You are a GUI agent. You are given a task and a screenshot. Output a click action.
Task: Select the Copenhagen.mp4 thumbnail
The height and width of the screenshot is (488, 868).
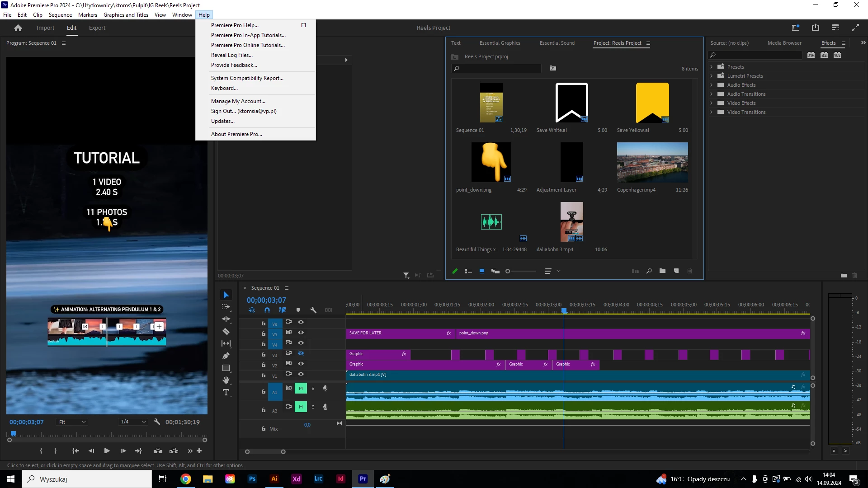(652, 162)
